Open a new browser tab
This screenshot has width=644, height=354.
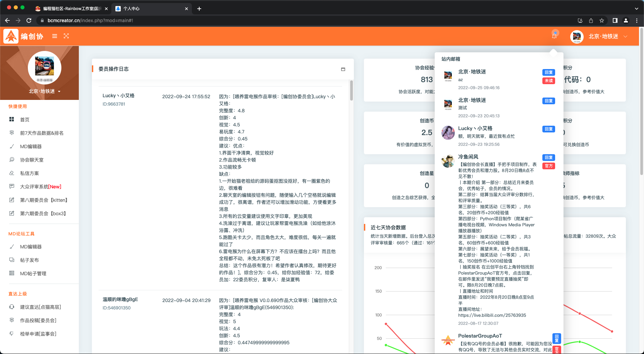click(199, 9)
